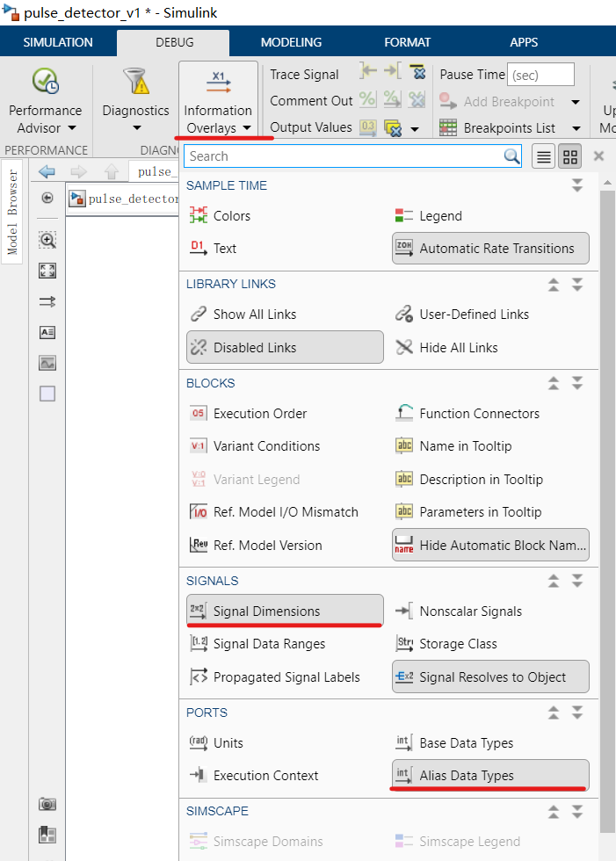616x861 pixels.
Task: Collapse the SAMPLE TIME section
Action: pos(577,185)
